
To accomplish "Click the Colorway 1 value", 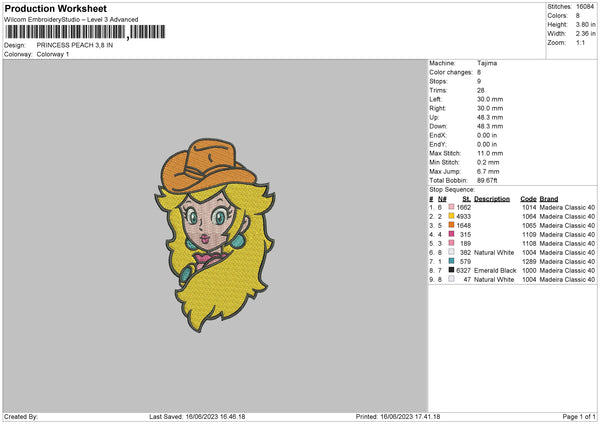I will pos(53,54).
